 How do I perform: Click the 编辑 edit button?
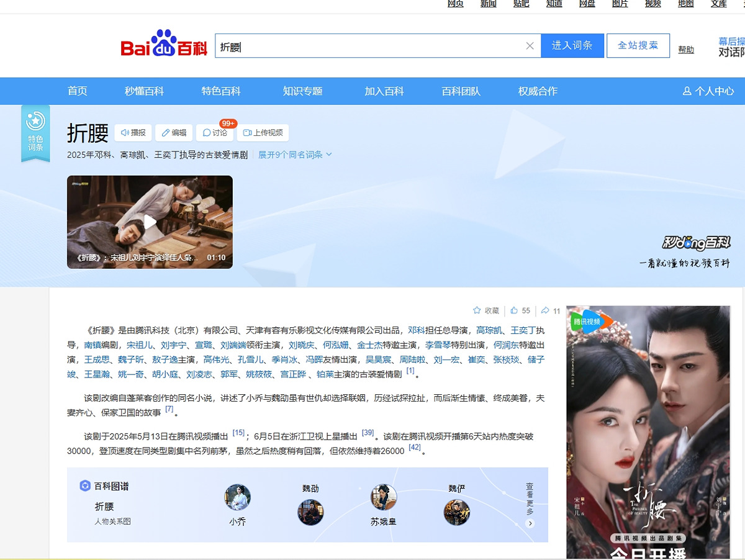pos(174,133)
